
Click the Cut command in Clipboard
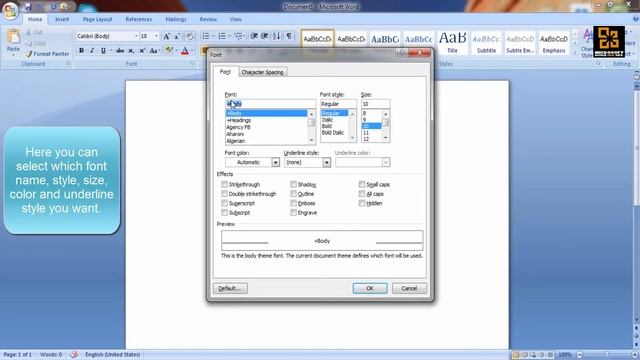pos(35,32)
